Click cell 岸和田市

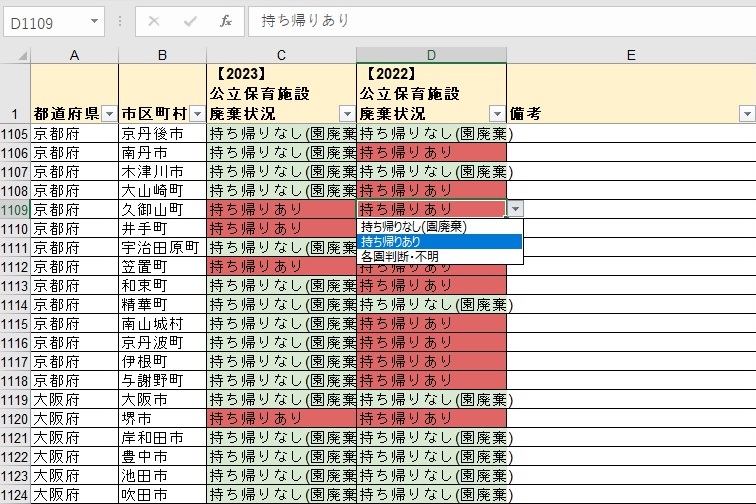click(162, 437)
